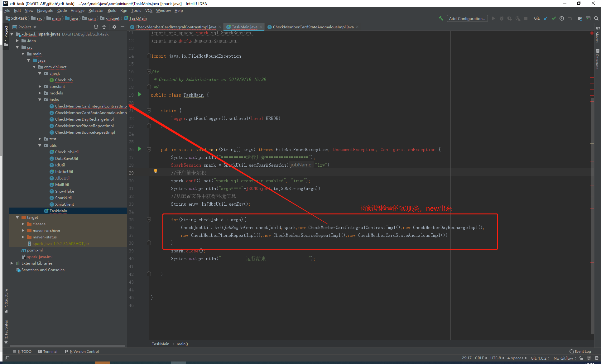Click the editor vertical scrollbar thumb
This screenshot has width=601, height=364.
click(592, 217)
